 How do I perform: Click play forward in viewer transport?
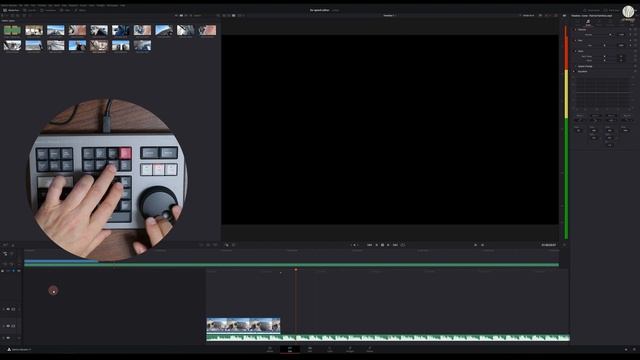pos(388,245)
